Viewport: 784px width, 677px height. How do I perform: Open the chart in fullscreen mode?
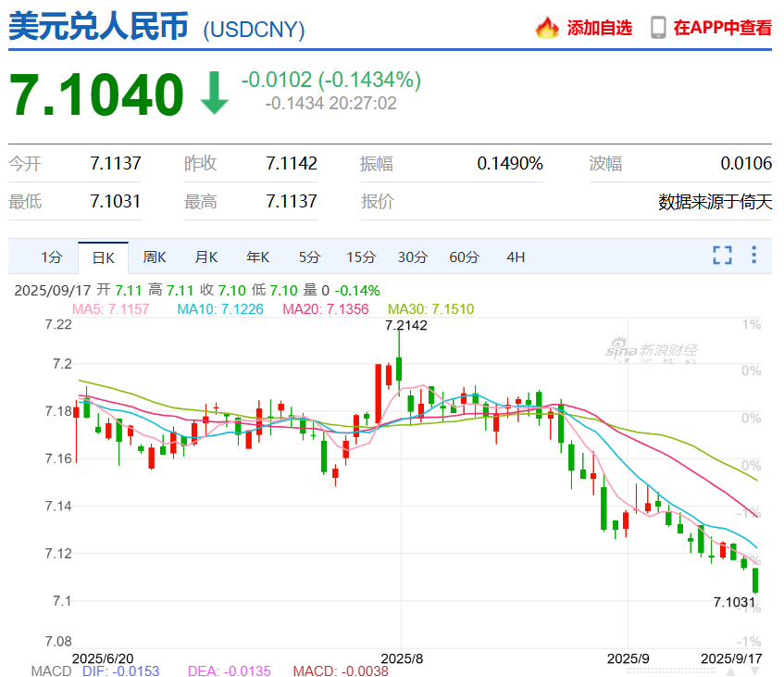[722, 255]
